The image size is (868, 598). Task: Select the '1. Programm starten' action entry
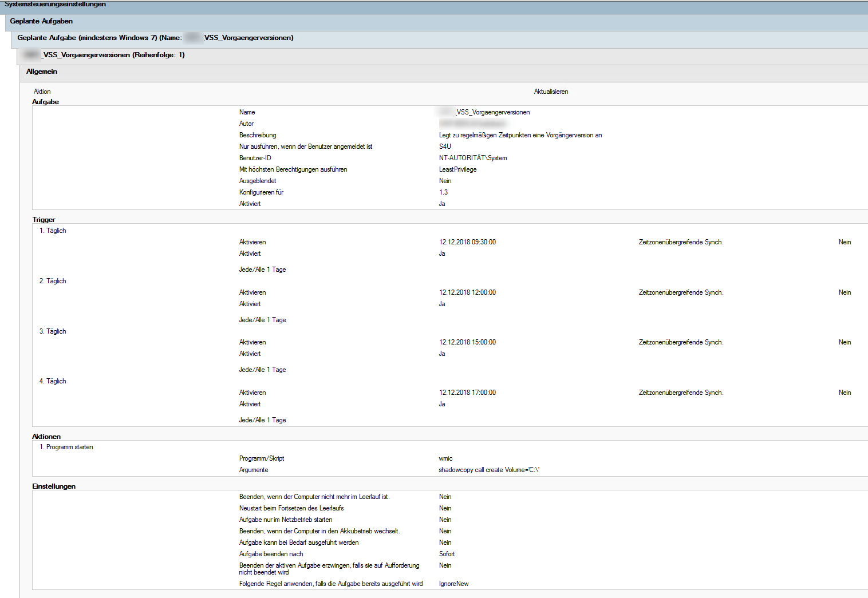(x=66, y=447)
